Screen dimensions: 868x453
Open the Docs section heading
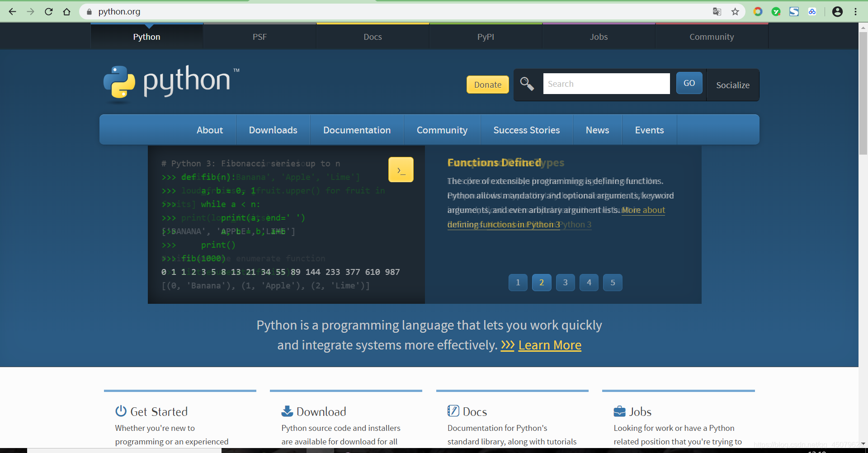click(475, 411)
